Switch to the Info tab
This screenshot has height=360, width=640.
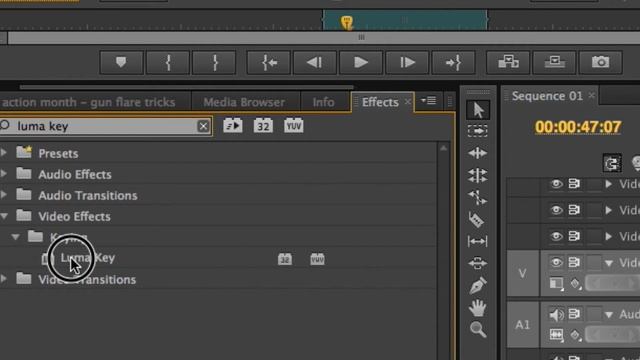tap(323, 102)
